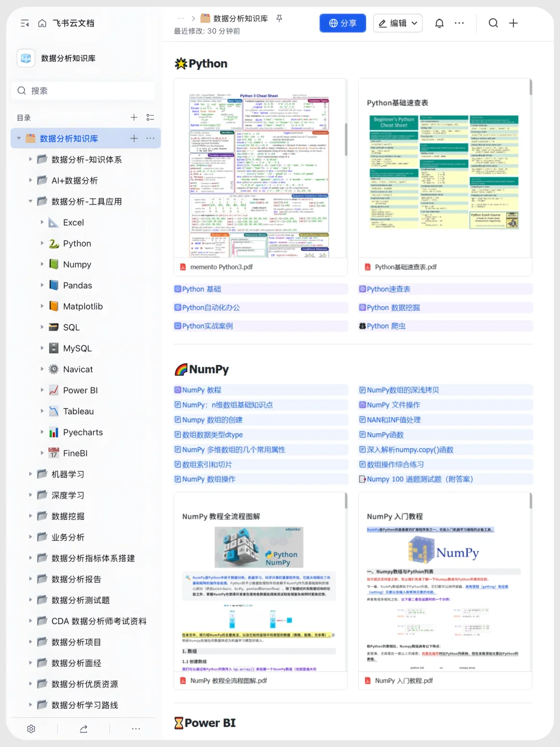Expand the AI+数据分析 folder
This screenshot has width=560, height=747.
(30, 181)
